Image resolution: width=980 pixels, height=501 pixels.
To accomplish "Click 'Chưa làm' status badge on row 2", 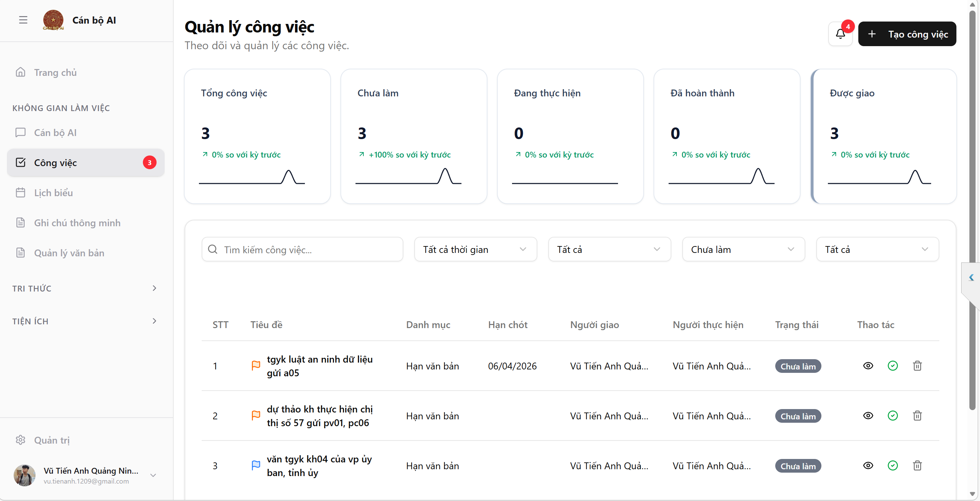I will pyautogui.click(x=798, y=416).
